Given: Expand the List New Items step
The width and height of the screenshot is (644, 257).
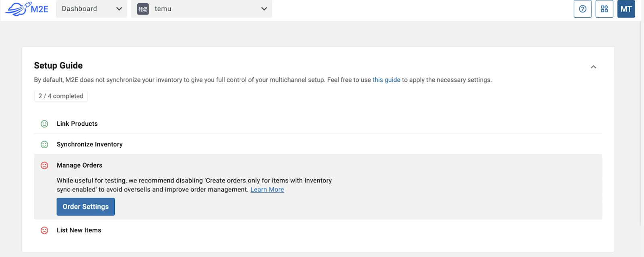Looking at the screenshot, I should pyautogui.click(x=79, y=230).
